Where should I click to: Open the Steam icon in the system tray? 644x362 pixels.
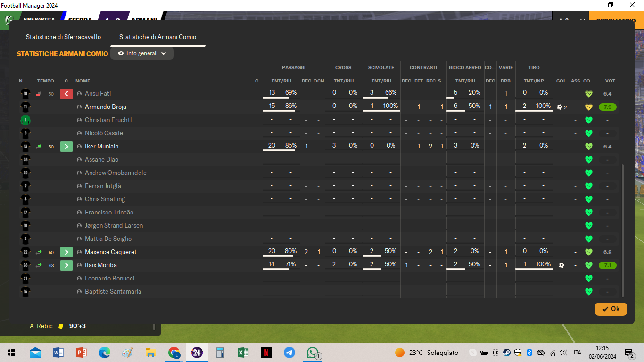click(x=506, y=353)
